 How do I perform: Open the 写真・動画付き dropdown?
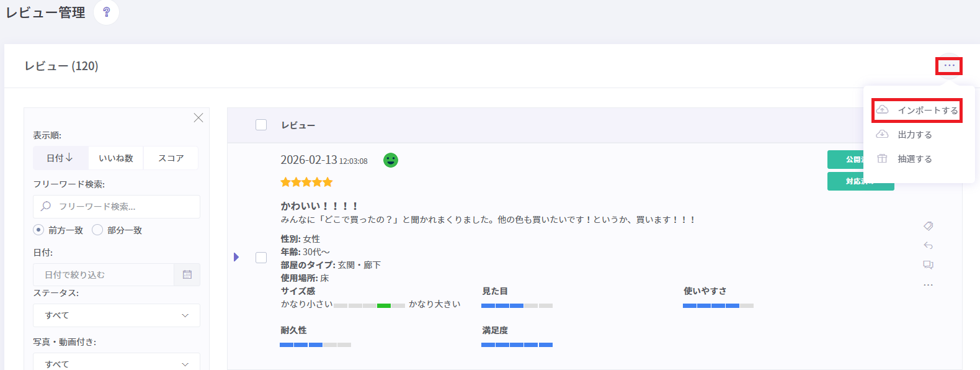point(117,363)
